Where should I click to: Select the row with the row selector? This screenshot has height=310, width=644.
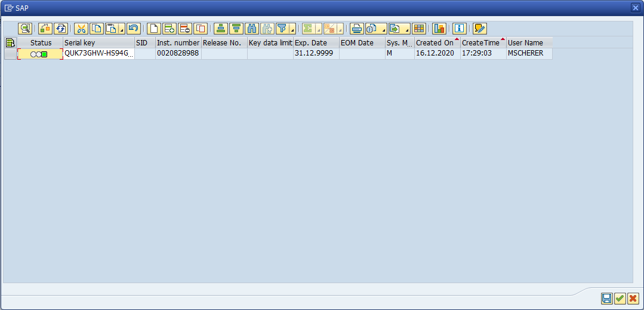point(10,54)
